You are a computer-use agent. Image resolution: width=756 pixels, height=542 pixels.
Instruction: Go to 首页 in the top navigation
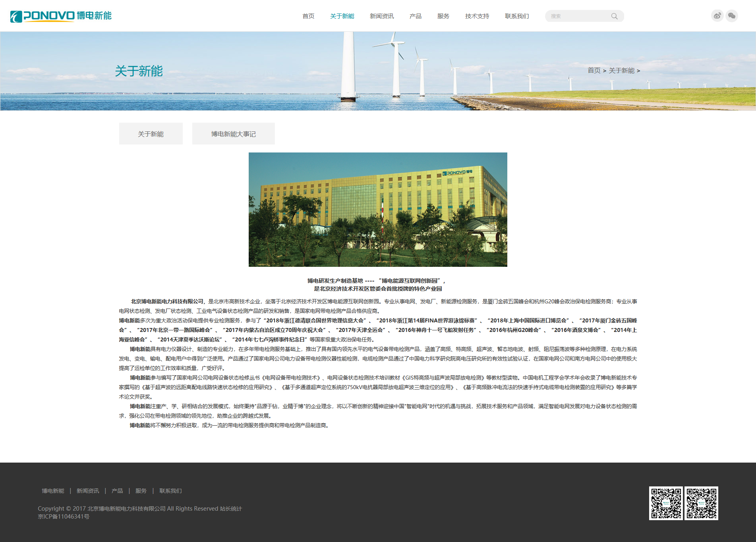click(x=308, y=16)
